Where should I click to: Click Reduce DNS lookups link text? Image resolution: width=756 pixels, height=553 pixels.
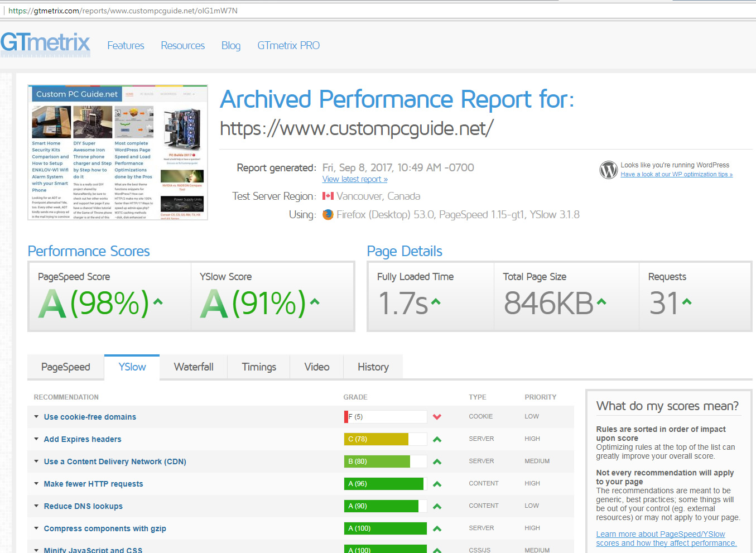click(x=83, y=506)
